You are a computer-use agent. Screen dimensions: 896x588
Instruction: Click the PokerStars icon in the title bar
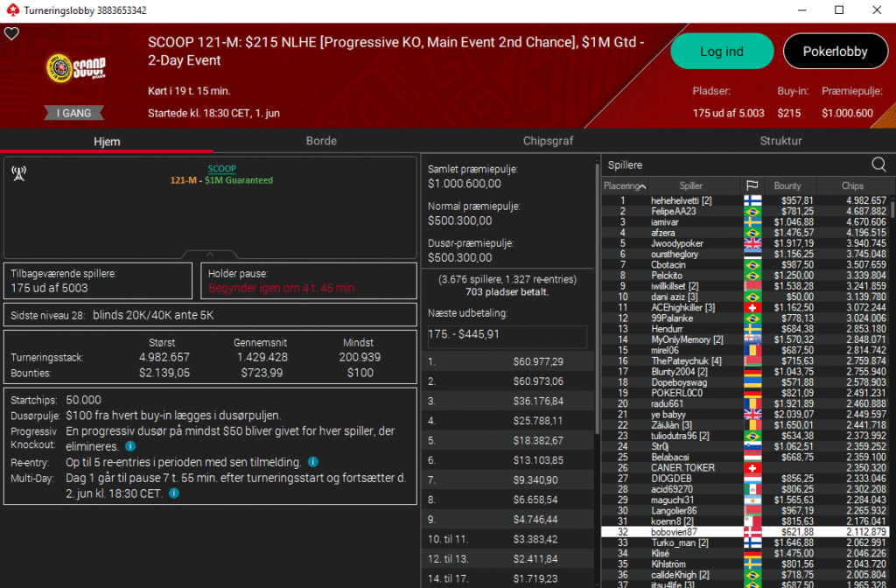coord(12,10)
